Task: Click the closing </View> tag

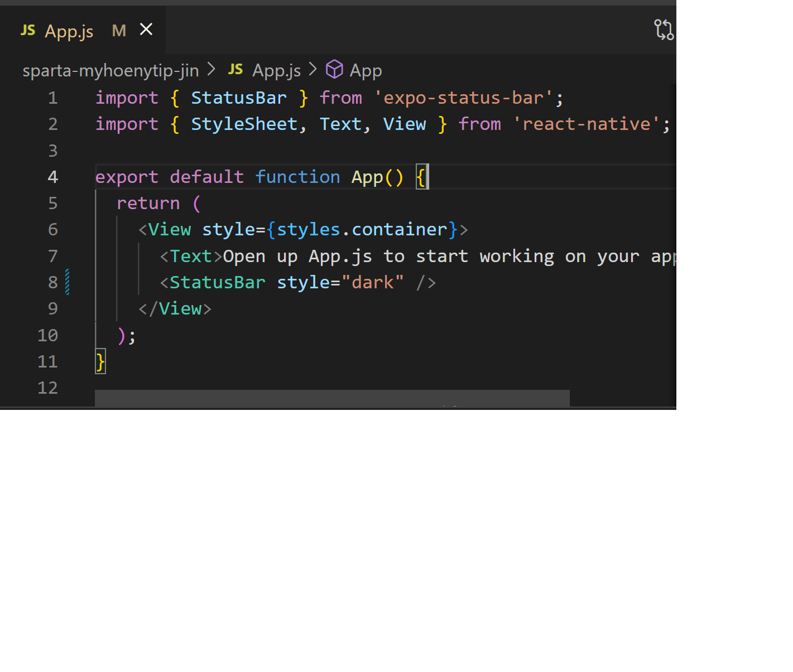Action: pyautogui.click(x=175, y=309)
